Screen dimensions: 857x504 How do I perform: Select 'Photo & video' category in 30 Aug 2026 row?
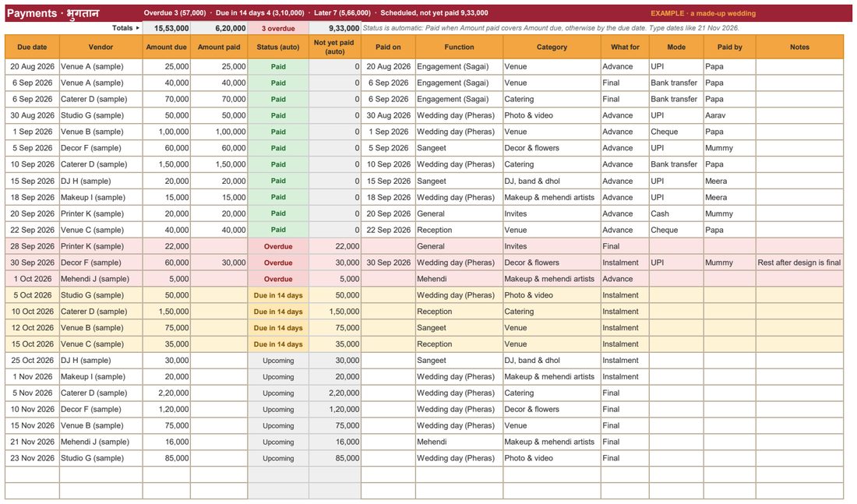(552, 115)
